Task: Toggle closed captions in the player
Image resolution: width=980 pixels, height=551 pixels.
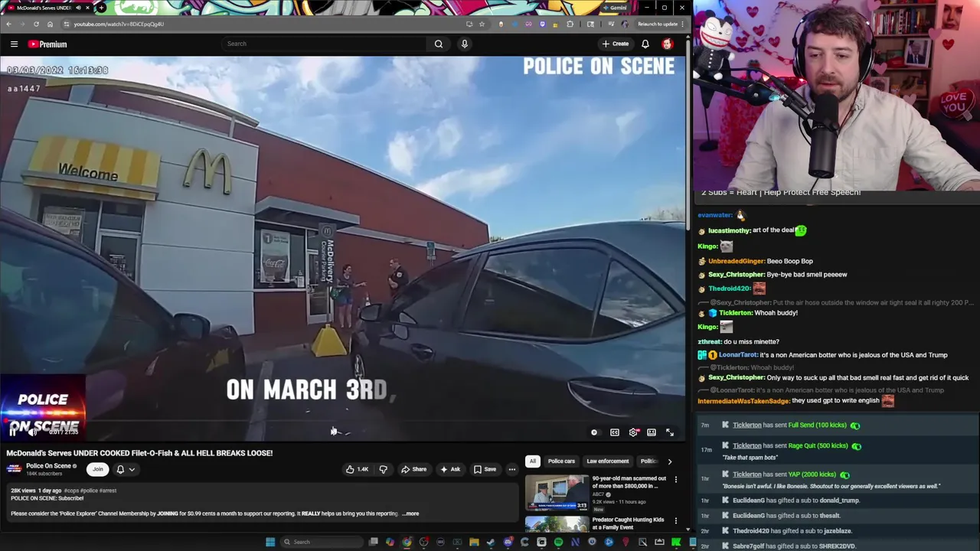Action: (x=614, y=432)
